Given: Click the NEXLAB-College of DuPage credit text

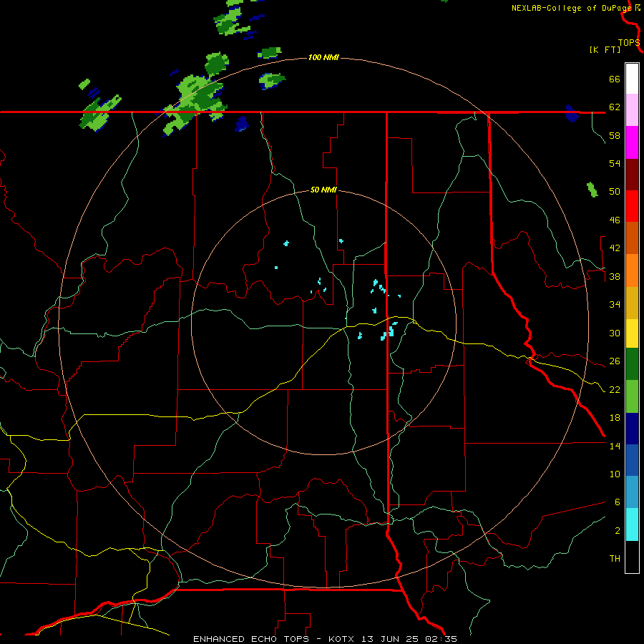Looking at the screenshot, I should coord(572,8).
